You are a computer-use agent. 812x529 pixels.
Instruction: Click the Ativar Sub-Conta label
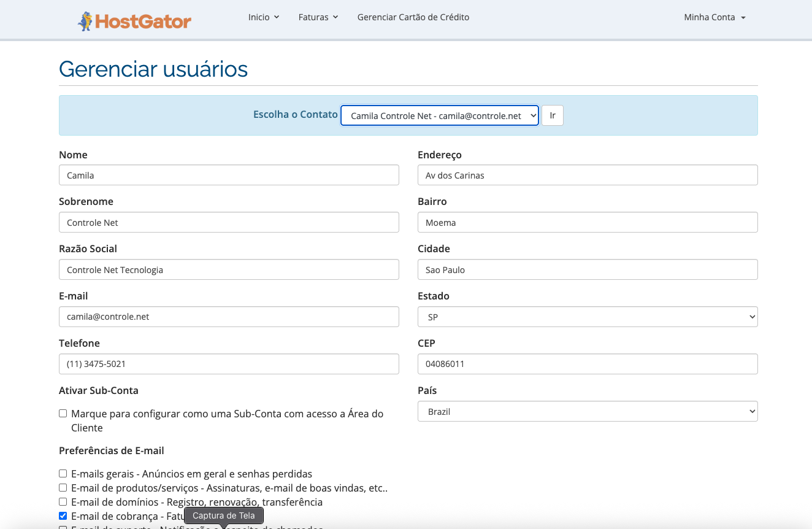coord(99,390)
